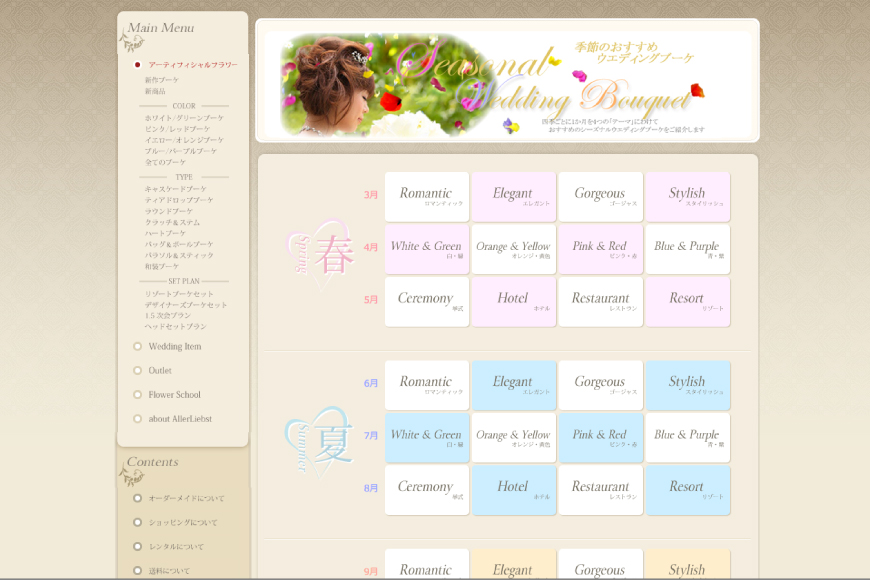The width and height of the screenshot is (870, 580).
Task: Select the 3月 Gorgeous theme tile
Action: point(601,197)
